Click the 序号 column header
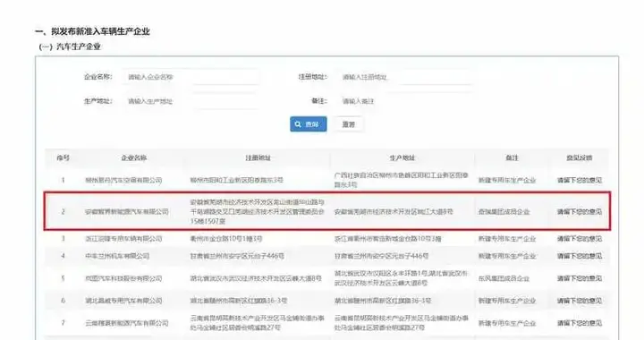The height and width of the screenshot is (340, 644). tap(63, 157)
